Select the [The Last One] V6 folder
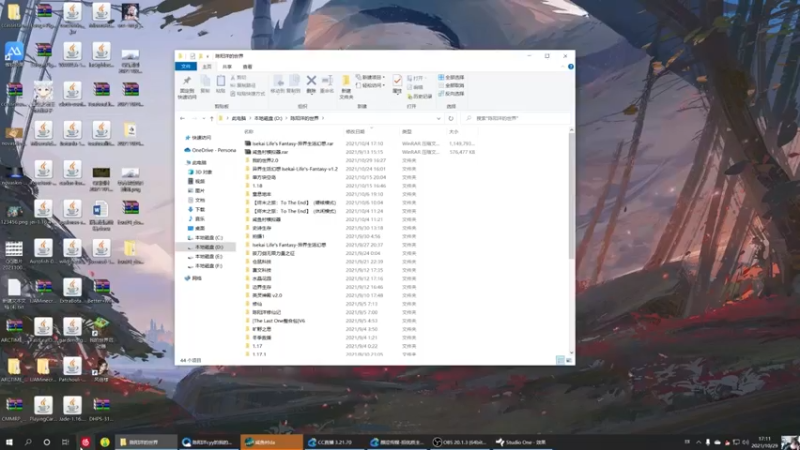Screen dimensions: 800x450 [x=275, y=321]
